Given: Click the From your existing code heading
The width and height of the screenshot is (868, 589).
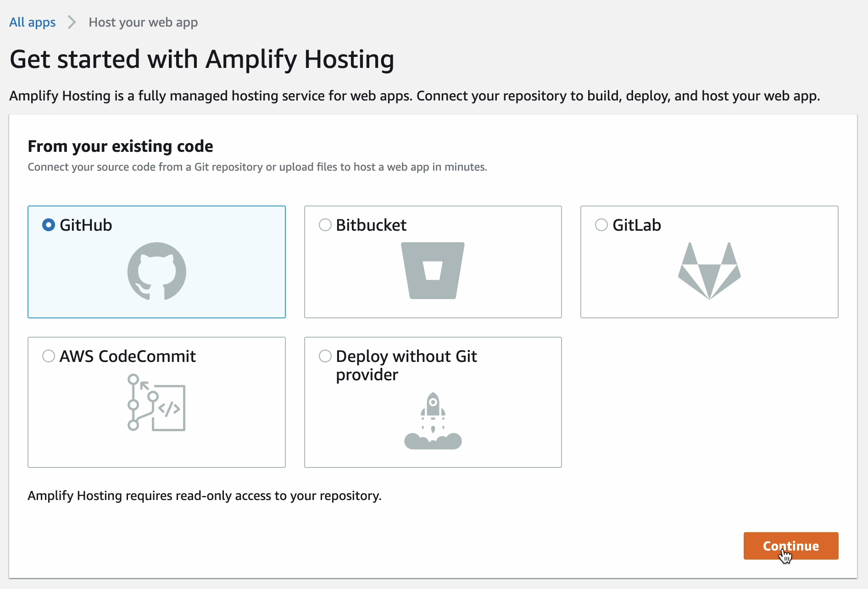Looking at the screenshot, I should coord(120,146).
